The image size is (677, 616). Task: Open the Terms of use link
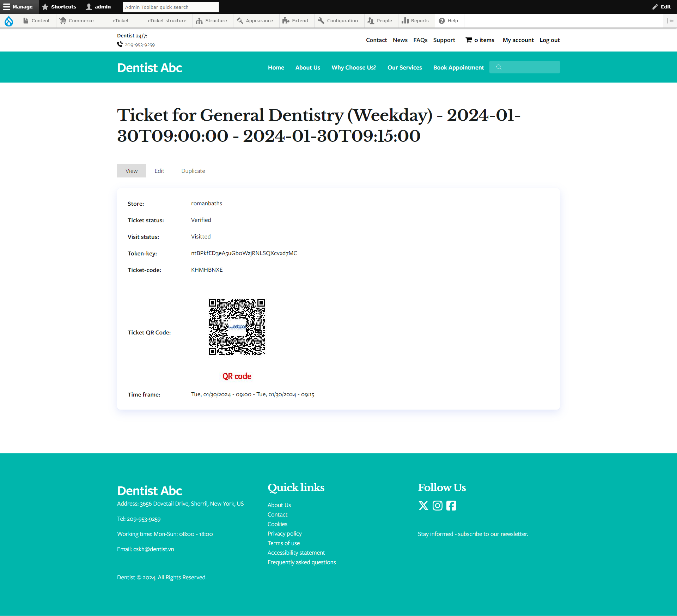[x=284, y=543]
